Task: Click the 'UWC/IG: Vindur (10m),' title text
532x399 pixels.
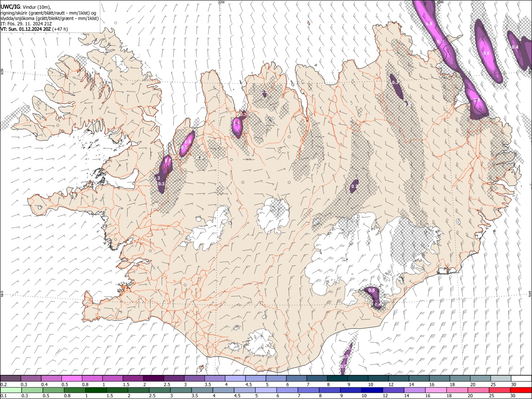Action: pyautogui.click(x=26, y=7)
